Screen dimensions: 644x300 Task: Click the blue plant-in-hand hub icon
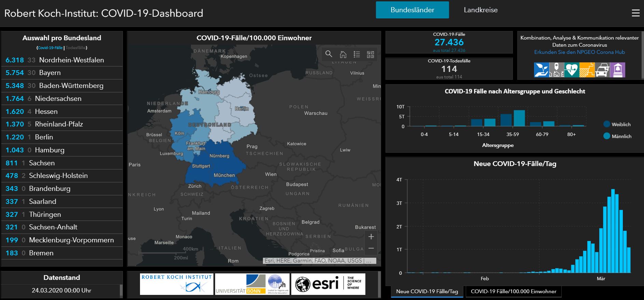pos(542,70)
